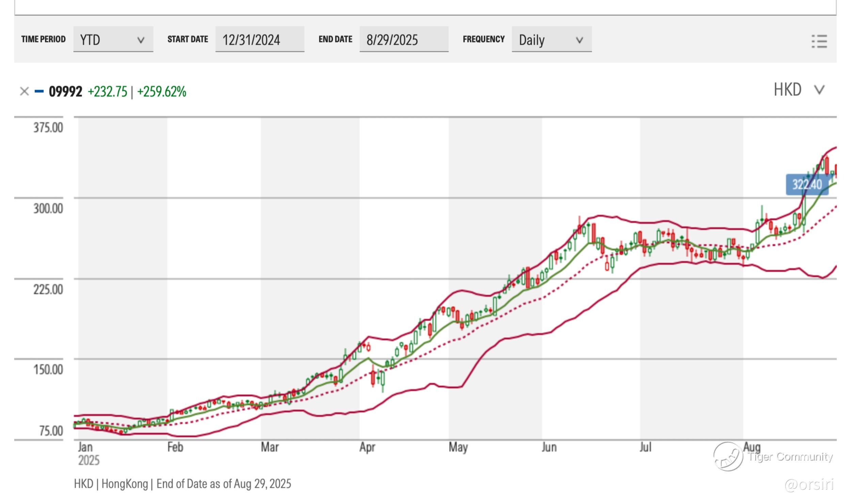The height and width of the screenshot is (504, 851).
Task: Click the blue 09992 line color swatch
Action: (x=39, y=91)
